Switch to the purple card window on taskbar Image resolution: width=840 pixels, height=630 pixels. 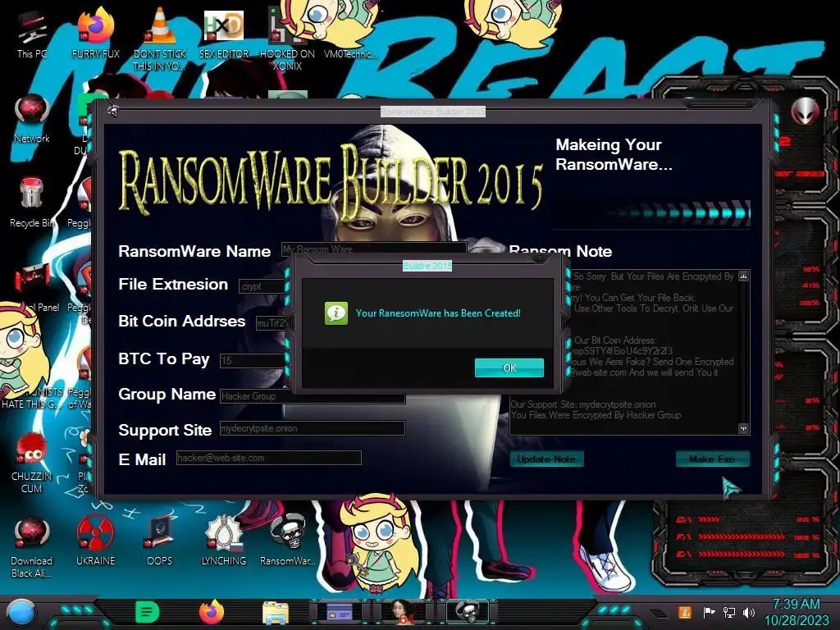click(339, 611)
